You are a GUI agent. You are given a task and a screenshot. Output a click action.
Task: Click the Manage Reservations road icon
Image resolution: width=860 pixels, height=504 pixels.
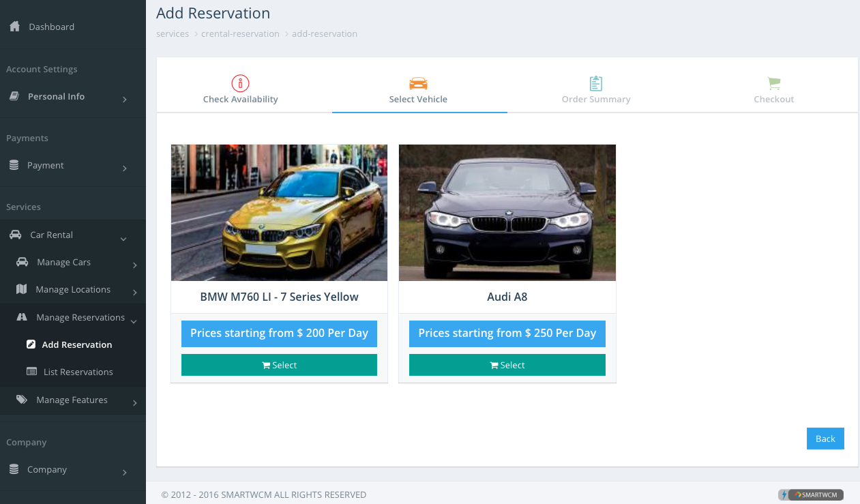(22, 317)
